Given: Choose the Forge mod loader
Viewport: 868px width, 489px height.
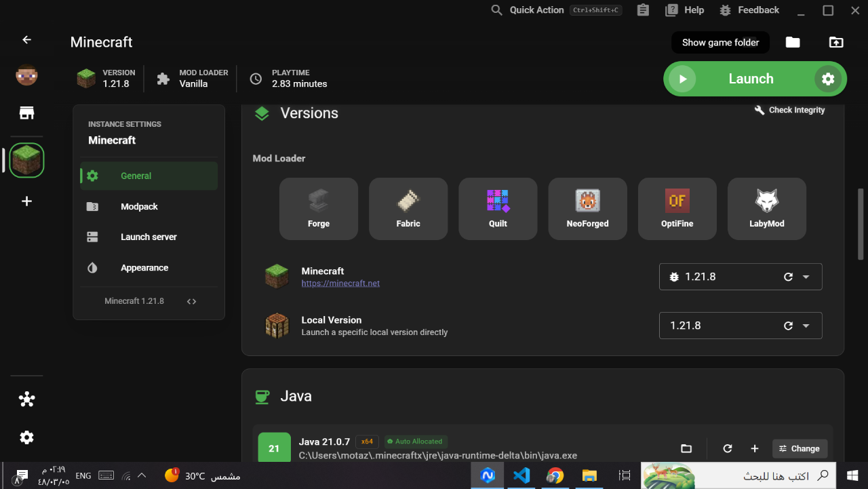Looking at the screenshot, I should pyautogui.click(x=319, y=209).
